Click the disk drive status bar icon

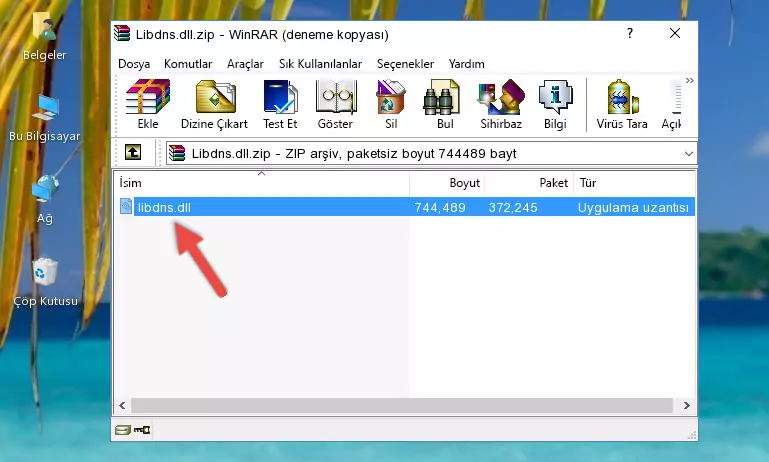pyautogui.click(x=123, y=430)
